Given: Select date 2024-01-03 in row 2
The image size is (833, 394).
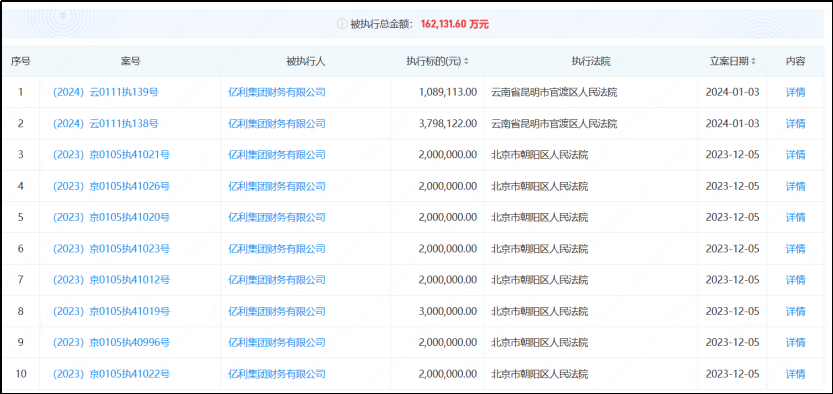Looking at the screenshot, I should click(x=733, y=124).
